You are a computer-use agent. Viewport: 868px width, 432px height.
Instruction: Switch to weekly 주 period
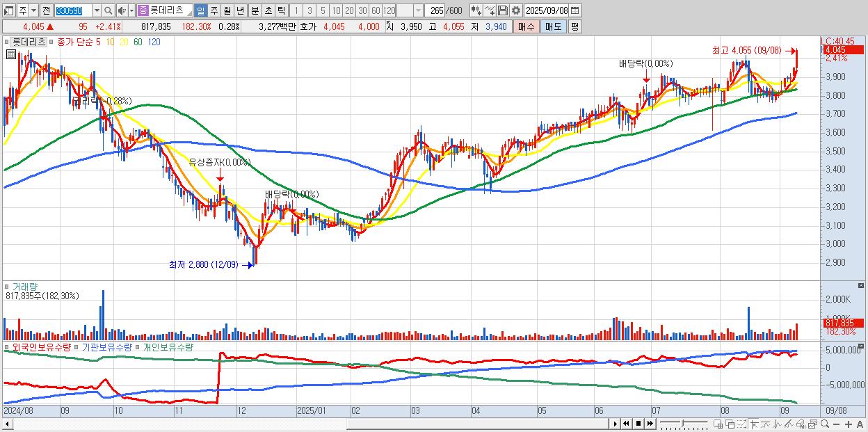(x=214, y=10)
